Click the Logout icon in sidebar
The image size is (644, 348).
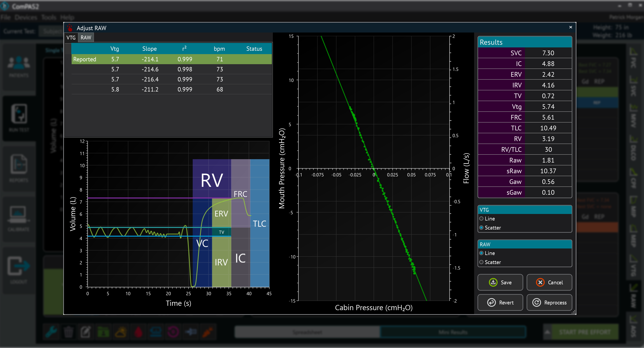[19, 266]
